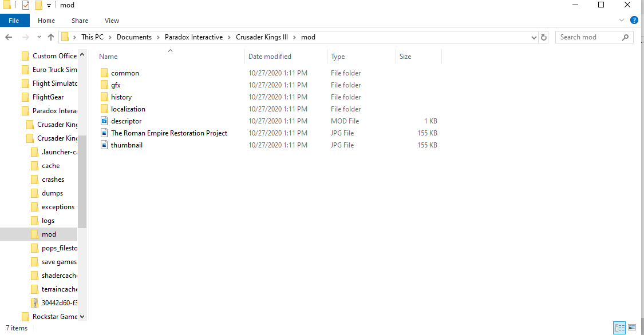Click inside the Search mod field

pyautogui.click(x=588, y=37)
